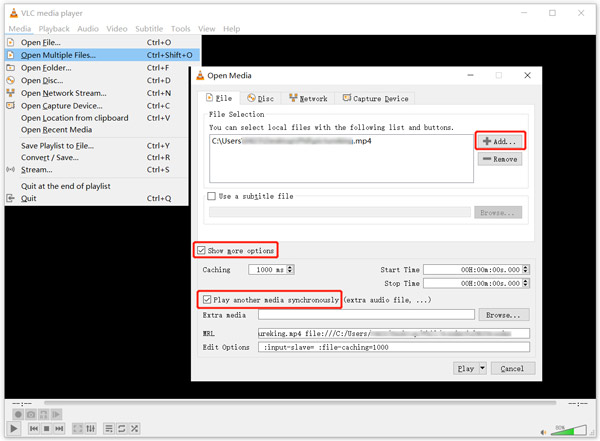Click frame-by-frame icon
The width and height of the screenshot is (600, 441).
pos(56,414)
